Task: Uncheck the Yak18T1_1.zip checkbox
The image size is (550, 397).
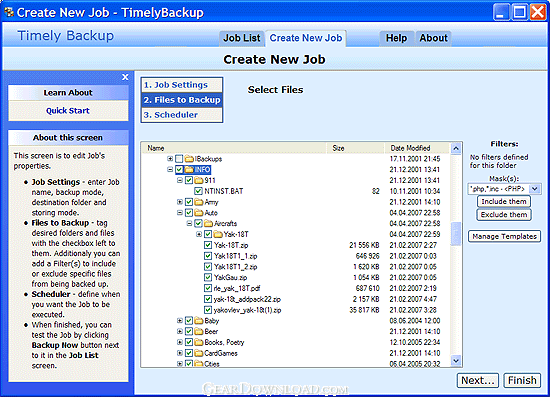Action: pyautogui.click(x=208, y=256)
